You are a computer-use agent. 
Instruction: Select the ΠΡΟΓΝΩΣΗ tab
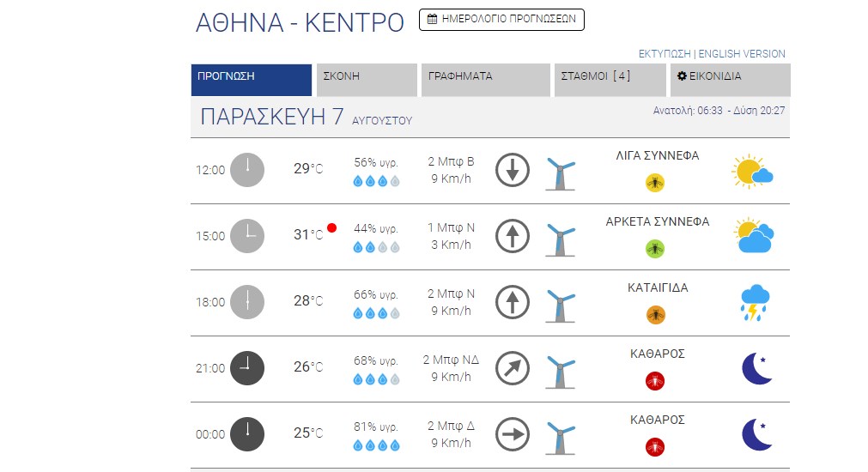coord(252,80)
